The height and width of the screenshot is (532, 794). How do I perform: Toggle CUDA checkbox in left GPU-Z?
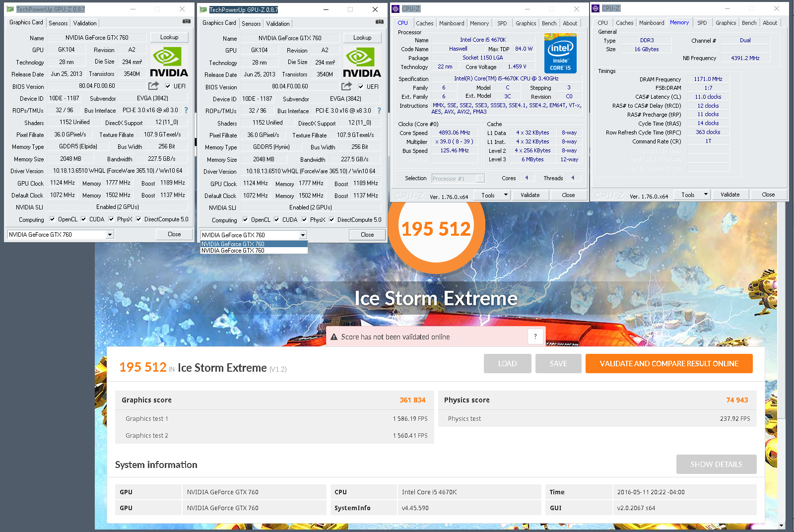[x=83, y=219]
